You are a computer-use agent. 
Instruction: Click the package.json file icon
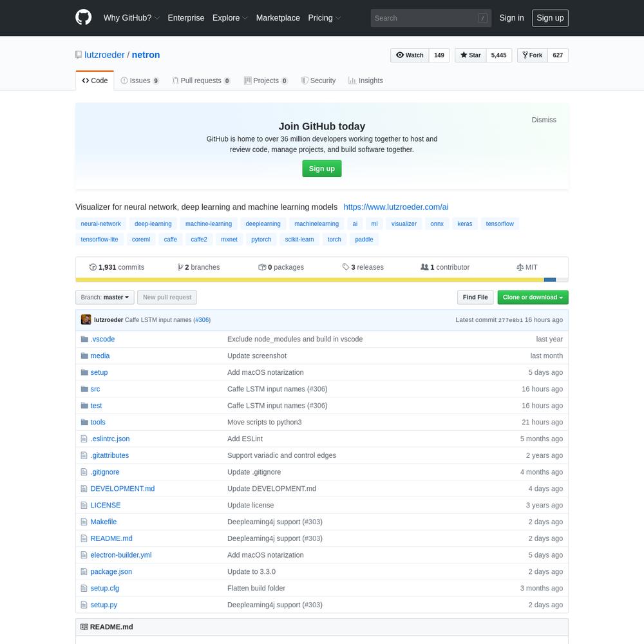click(x=84, y=572)
